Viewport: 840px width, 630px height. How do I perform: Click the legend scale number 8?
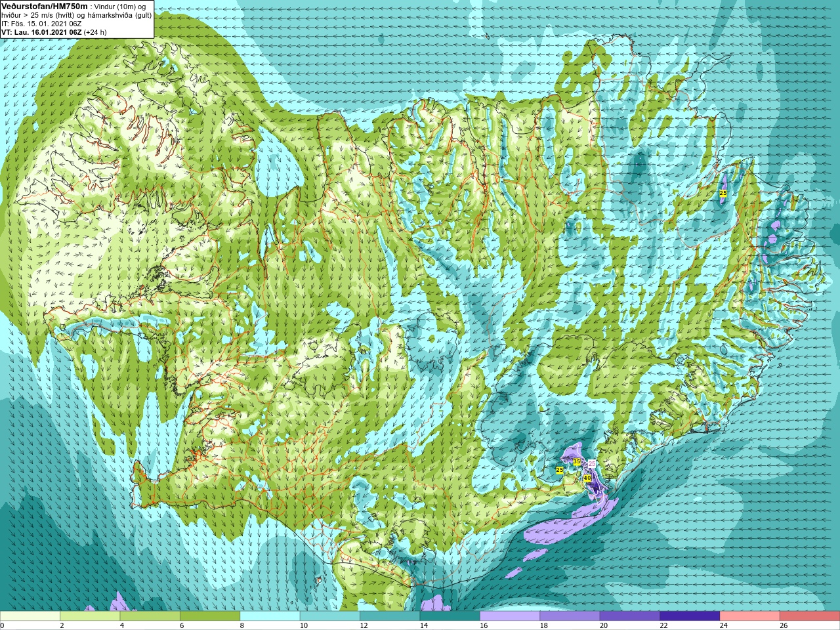242,625
